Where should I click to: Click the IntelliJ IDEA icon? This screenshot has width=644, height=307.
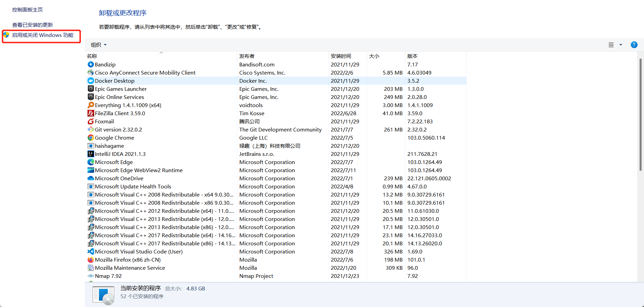tap(90, 154)
